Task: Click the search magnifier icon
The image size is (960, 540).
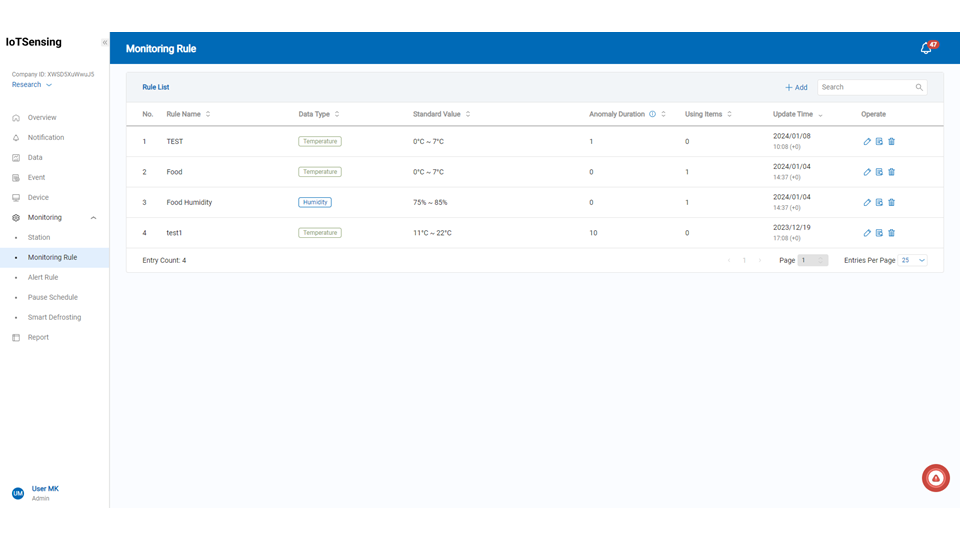Action: tap(919, 88)
